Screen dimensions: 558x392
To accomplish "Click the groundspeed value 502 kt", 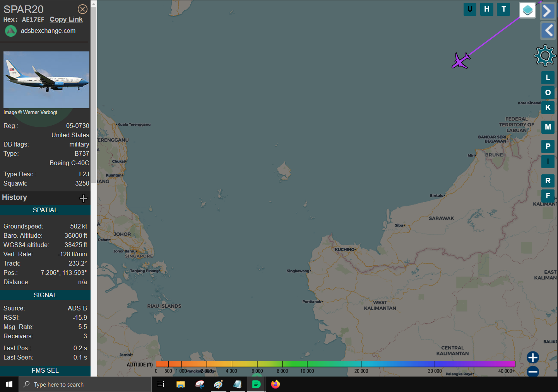I will pyautogui.click(x=79, y=227).
